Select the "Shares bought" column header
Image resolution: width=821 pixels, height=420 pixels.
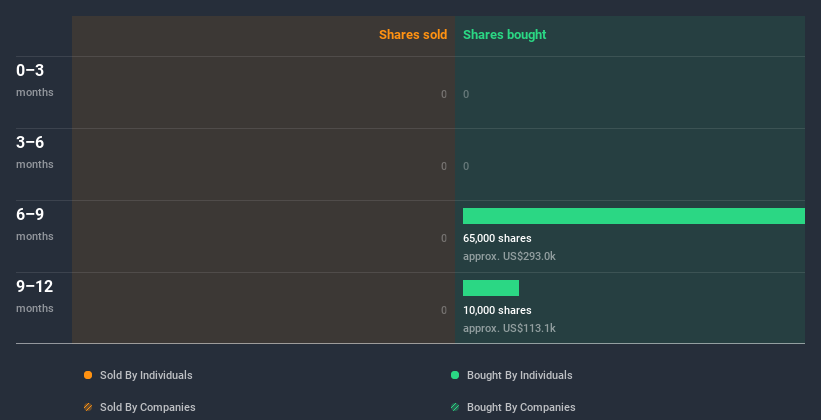pyautogui.click(x=504, y=35)
